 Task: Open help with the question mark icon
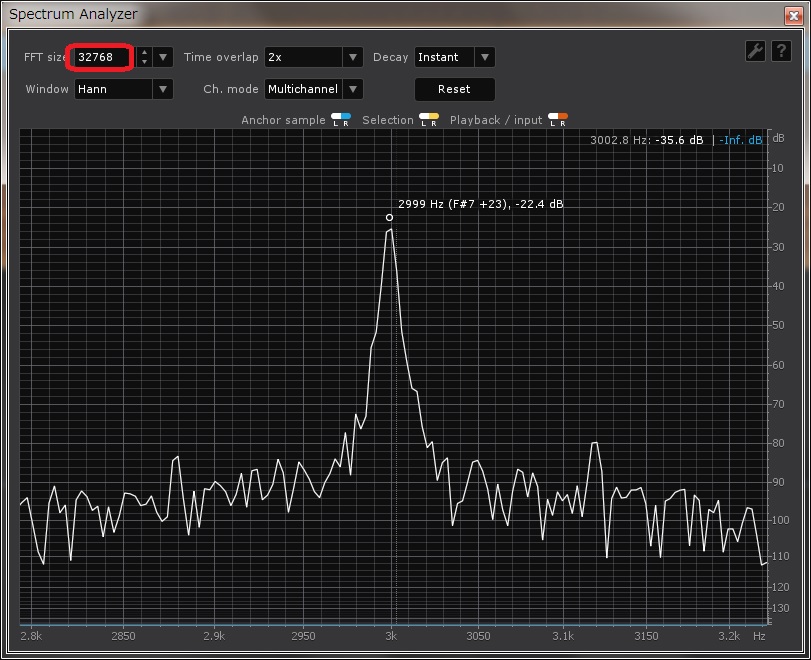tap(781, 51)
